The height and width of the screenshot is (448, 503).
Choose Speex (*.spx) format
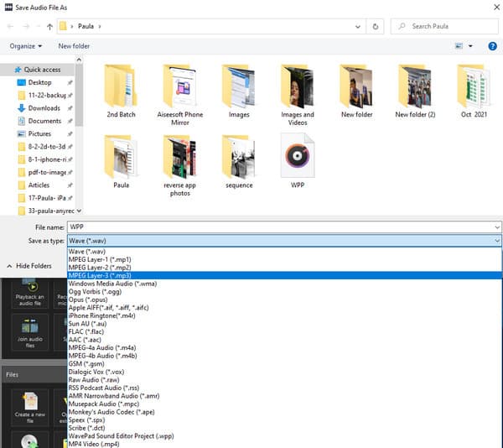tap(284, 420)
